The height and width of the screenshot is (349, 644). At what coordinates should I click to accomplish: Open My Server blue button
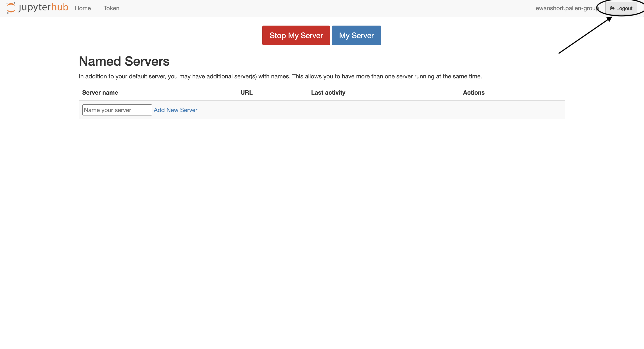356,36
